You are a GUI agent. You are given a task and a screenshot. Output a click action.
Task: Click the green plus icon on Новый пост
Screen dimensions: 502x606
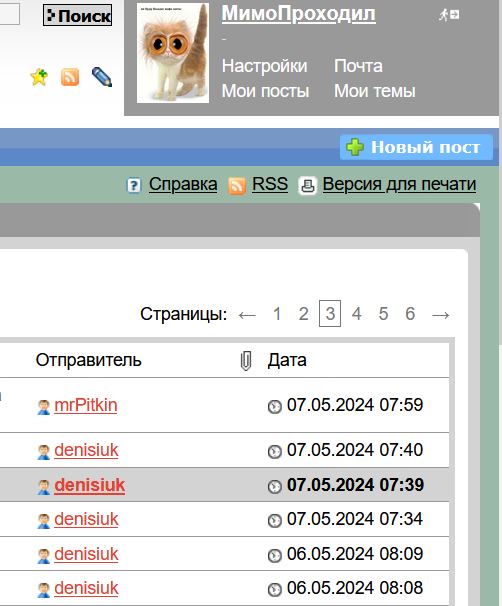[x=355, y=147]
